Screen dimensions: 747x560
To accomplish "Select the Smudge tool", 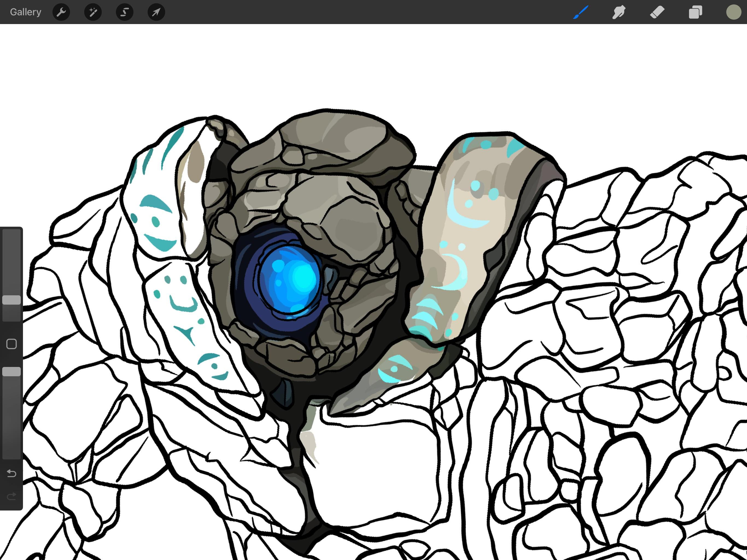I will pyautogui.click(x=619, y=12).
